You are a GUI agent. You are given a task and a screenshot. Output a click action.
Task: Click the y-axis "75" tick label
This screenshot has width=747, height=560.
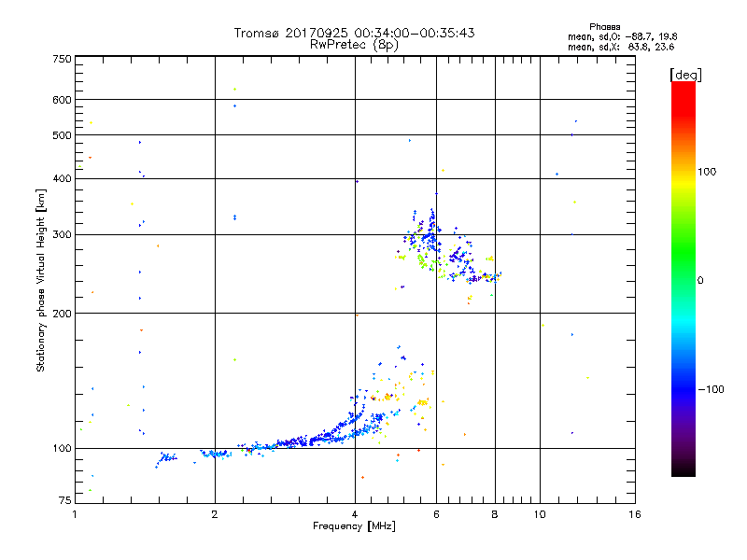(65, 500)
